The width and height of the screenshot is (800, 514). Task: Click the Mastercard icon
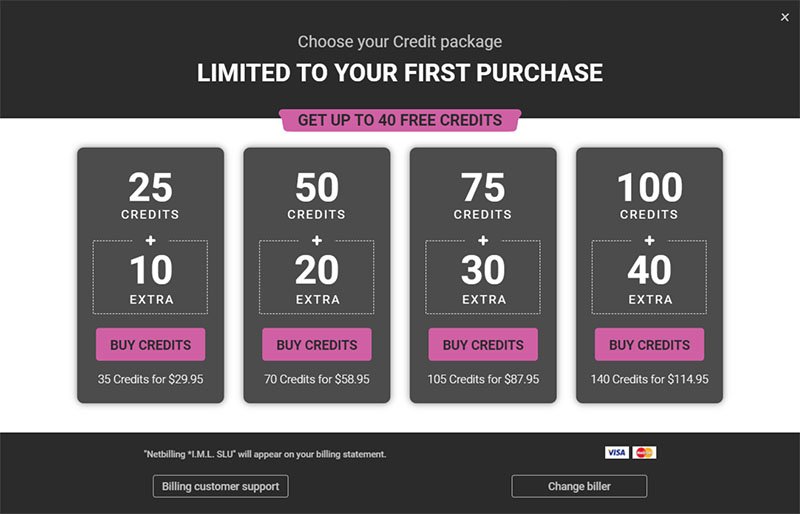[x=644, y=452]
